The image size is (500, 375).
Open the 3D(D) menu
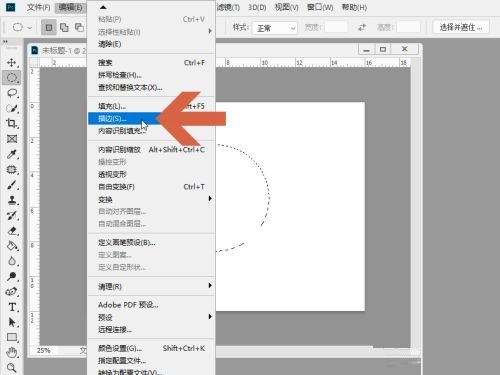pyautogui.click(x=257, y=7)
